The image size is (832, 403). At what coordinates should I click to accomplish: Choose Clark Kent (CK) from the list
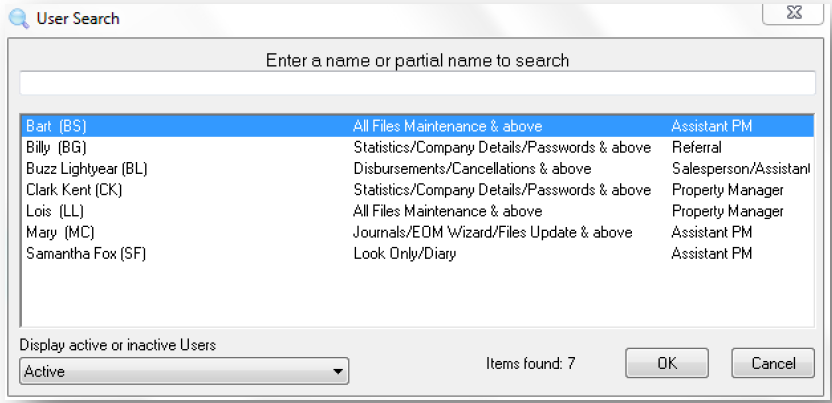pyautogui.click(x=417, y=190)
